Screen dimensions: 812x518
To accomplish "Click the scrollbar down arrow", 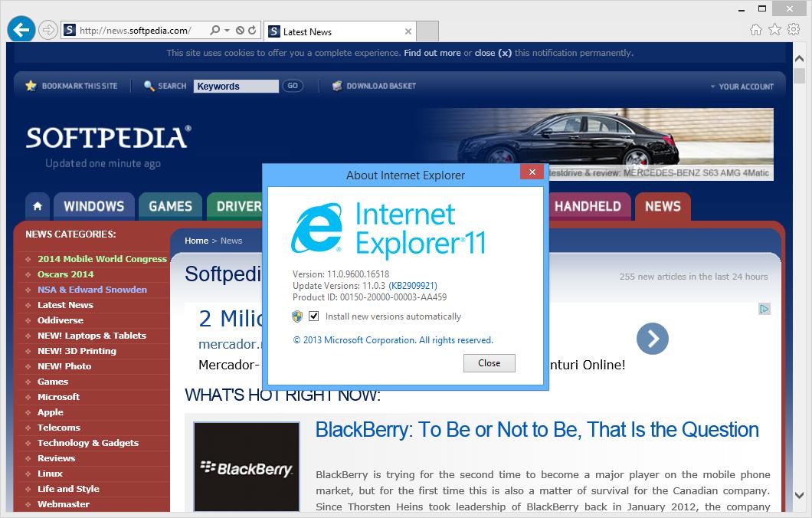I will coord(800,496).
